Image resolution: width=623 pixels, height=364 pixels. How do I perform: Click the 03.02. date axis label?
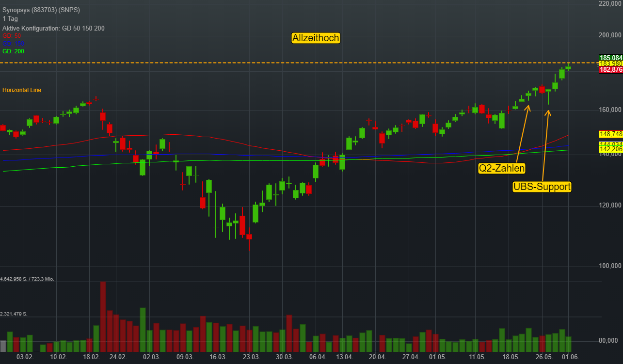click(x=25, y=357)
